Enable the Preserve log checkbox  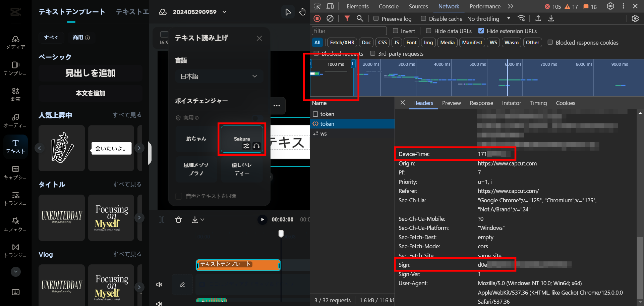coord(376,18)
